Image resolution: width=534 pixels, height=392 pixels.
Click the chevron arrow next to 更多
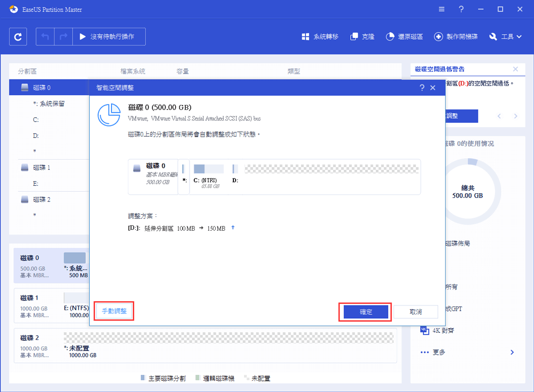pos(512,352)
